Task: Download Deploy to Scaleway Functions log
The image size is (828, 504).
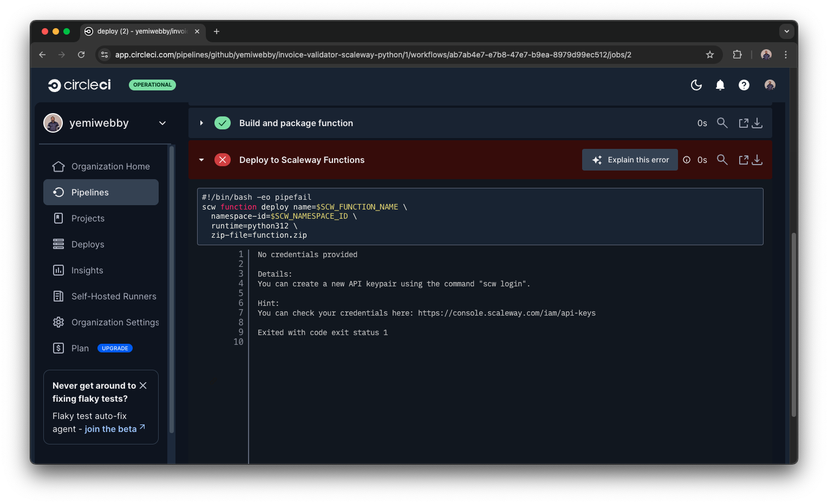Action: tap(757, 160)
